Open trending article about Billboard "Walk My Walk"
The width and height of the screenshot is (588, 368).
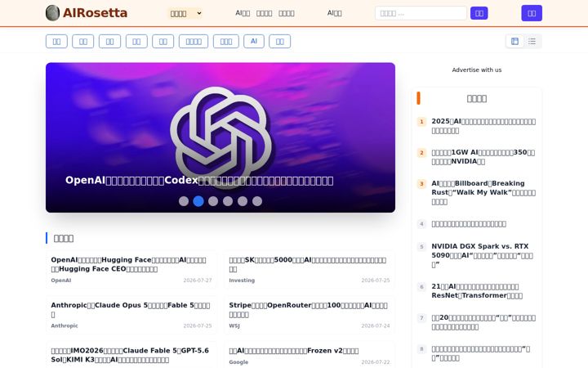[483, 192]
